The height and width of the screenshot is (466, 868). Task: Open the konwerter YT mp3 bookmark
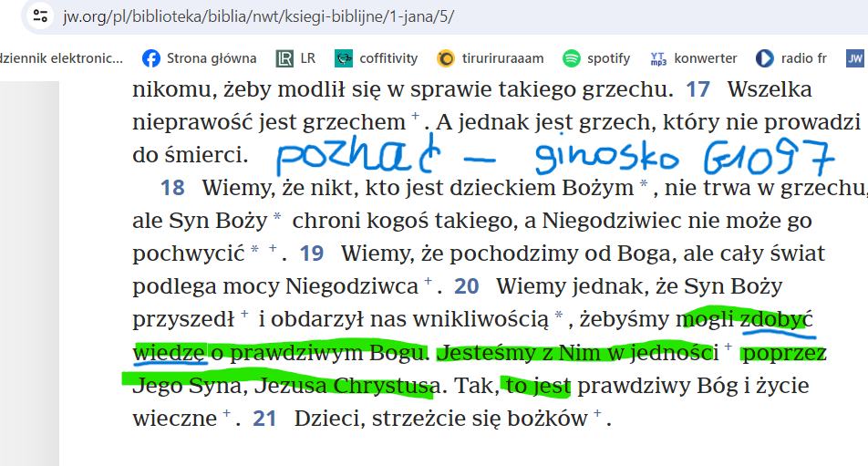pos(693,58)
